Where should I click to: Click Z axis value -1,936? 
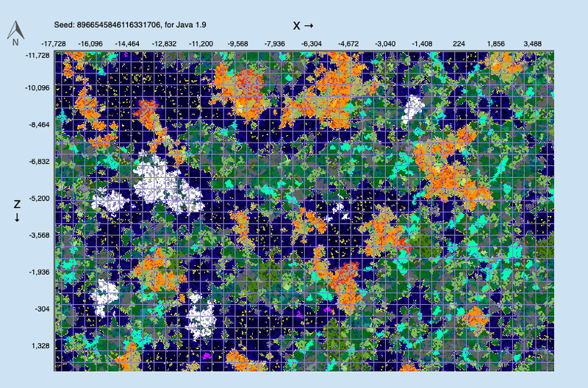[39, 272]
